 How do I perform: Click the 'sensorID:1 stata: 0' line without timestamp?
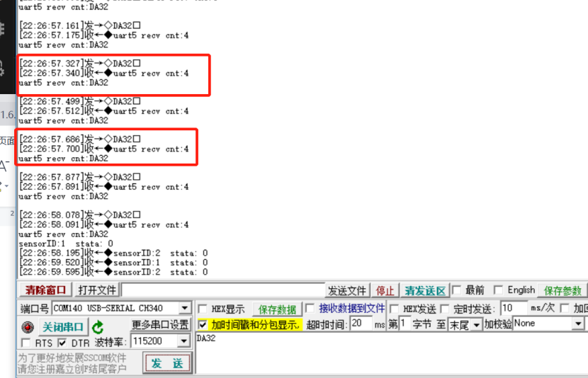66,244
